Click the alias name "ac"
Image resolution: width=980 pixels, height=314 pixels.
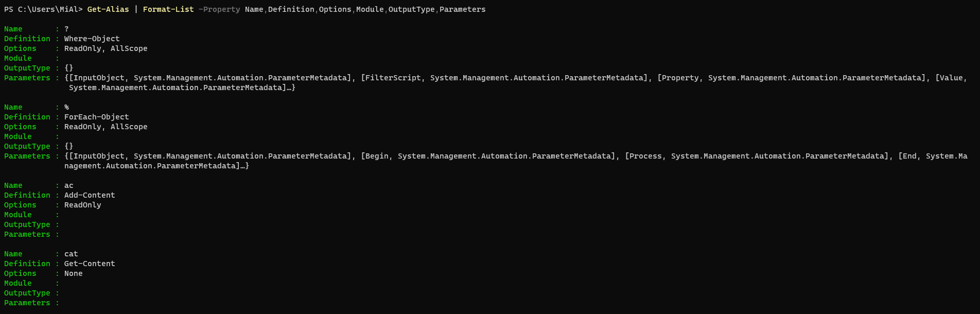[68, 185]
